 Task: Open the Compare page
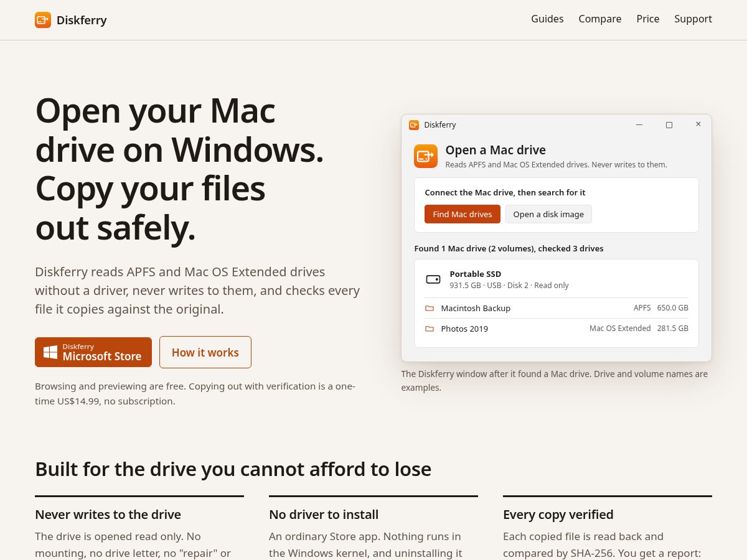coord(600,19)
